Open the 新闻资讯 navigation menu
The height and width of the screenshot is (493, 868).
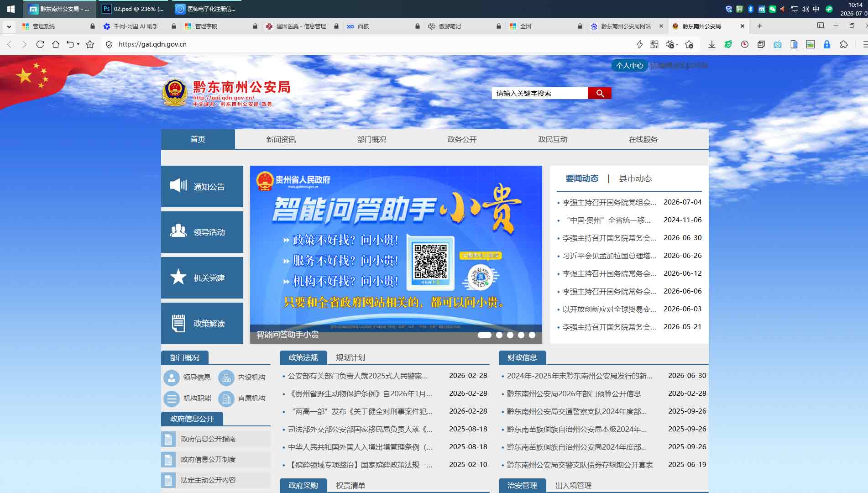pos(281,139)
